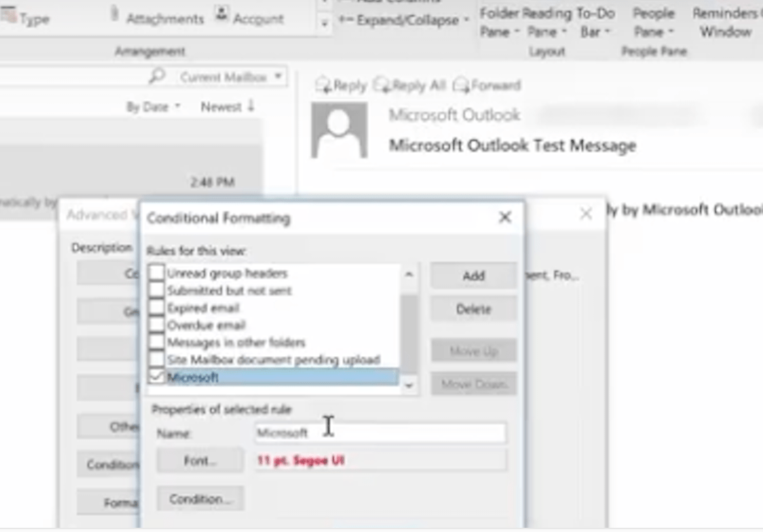Image resolution: width=763 pixels, height=532 pixels.
Task: Click the search magnifier icon
Action: pyautogui.click(x=157, y=76)
